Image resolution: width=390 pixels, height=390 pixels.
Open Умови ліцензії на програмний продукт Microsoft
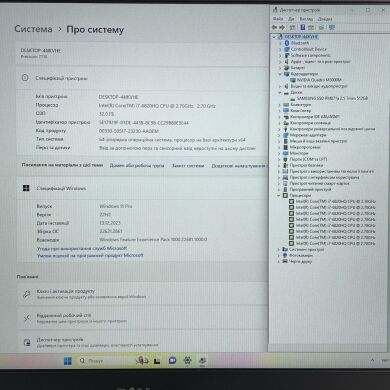pos(90,255)
